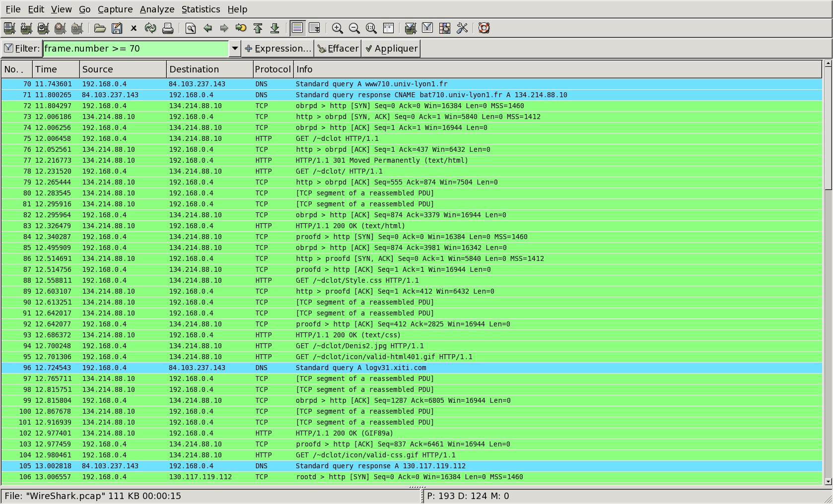Go forward in packet history arrow

[224, 28]
